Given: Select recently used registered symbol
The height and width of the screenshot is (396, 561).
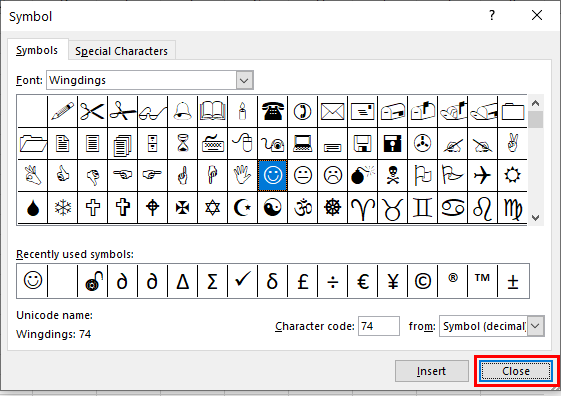Looking at the screenshot, I should point(453,281).
